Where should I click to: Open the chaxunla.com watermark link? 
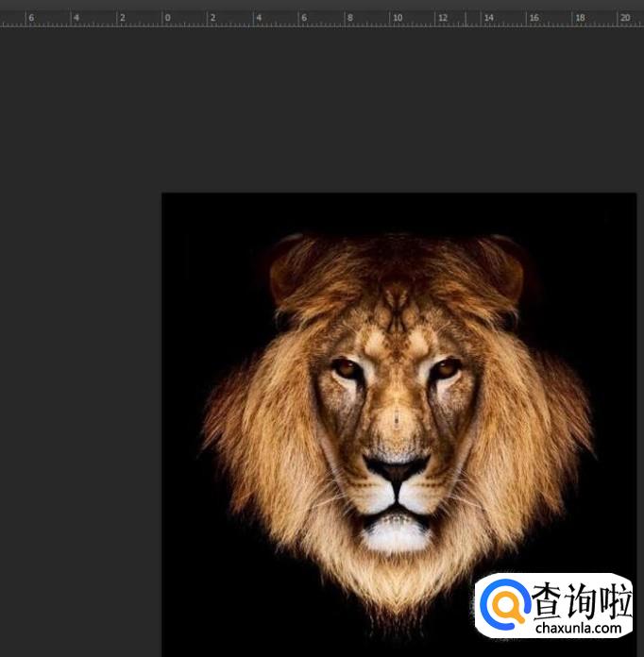pos(577,628)
